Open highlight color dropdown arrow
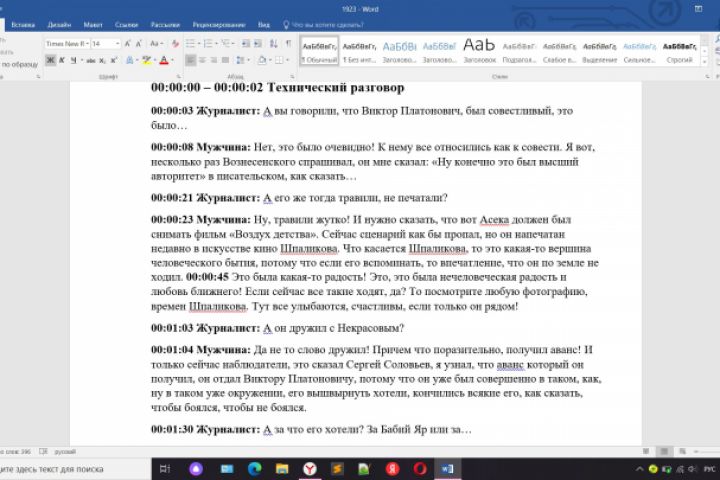Screen dimensions: 720x480 click(x=155, y=60)
